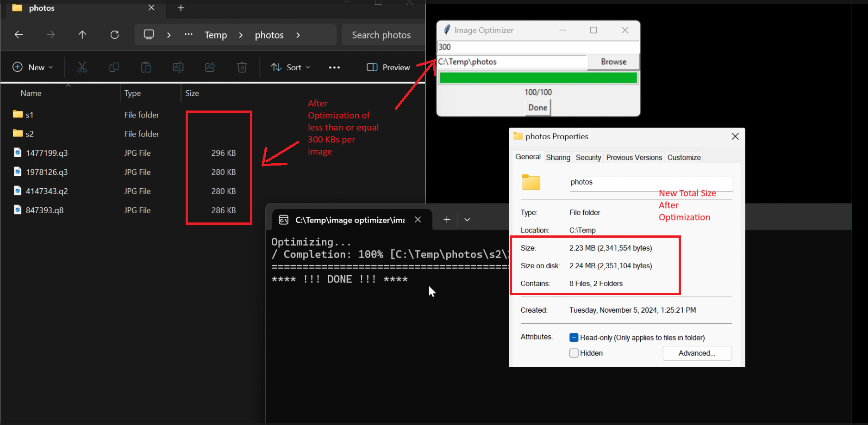Open the Customize tab
The image size is (868, 425).
click(684, 157)
